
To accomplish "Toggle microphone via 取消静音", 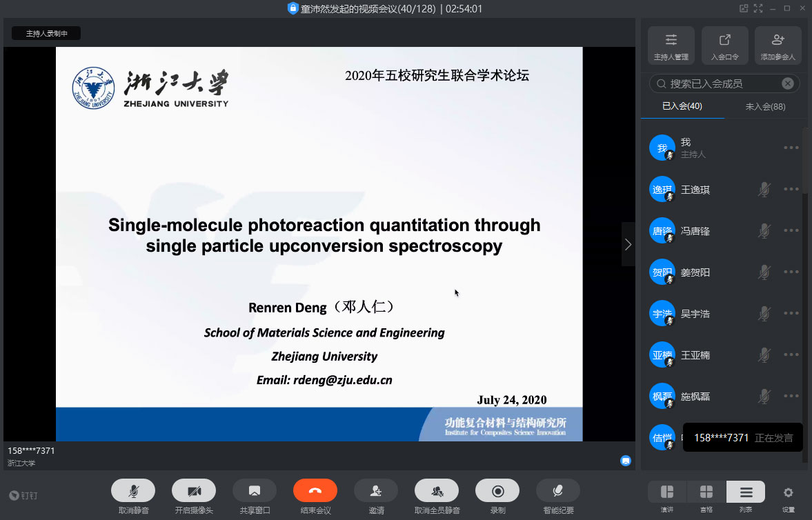I will tap(133, 490).
